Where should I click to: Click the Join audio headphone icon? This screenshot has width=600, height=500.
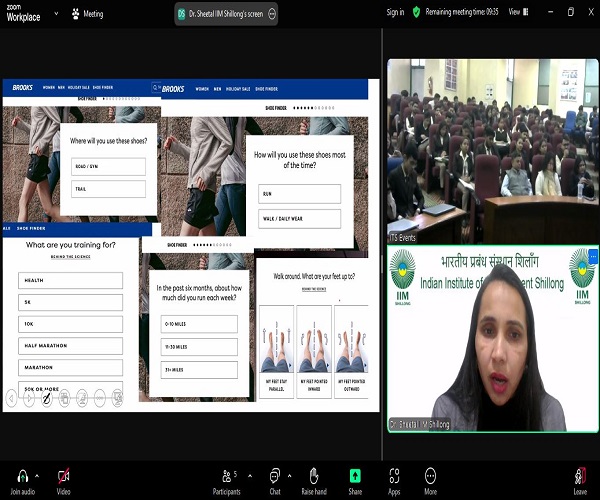click(23, 476)
